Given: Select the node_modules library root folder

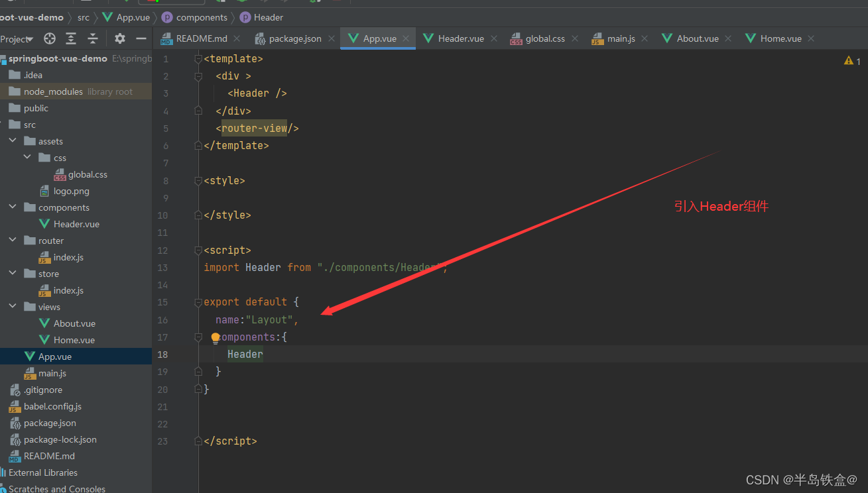Looking at the screenshot, I should 76,91.
